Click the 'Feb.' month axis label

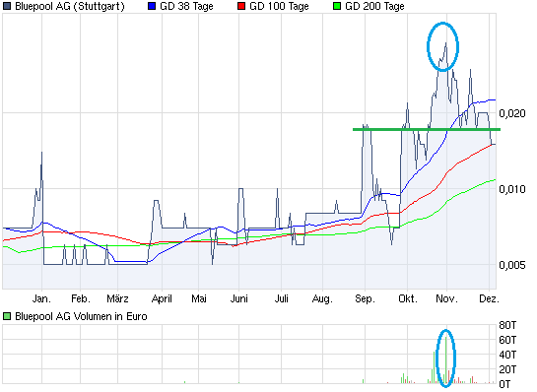tap(81, 298)
